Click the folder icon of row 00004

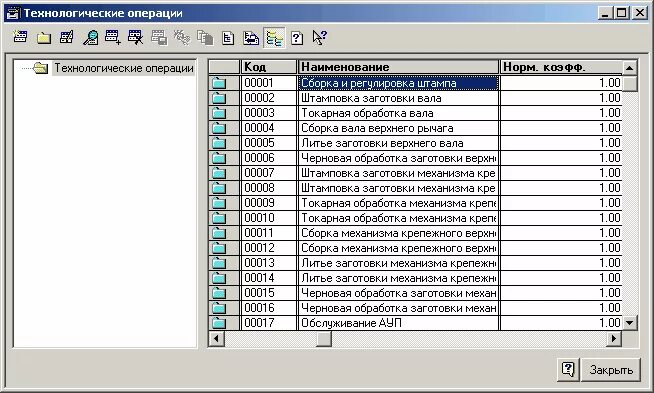[219, 128]
